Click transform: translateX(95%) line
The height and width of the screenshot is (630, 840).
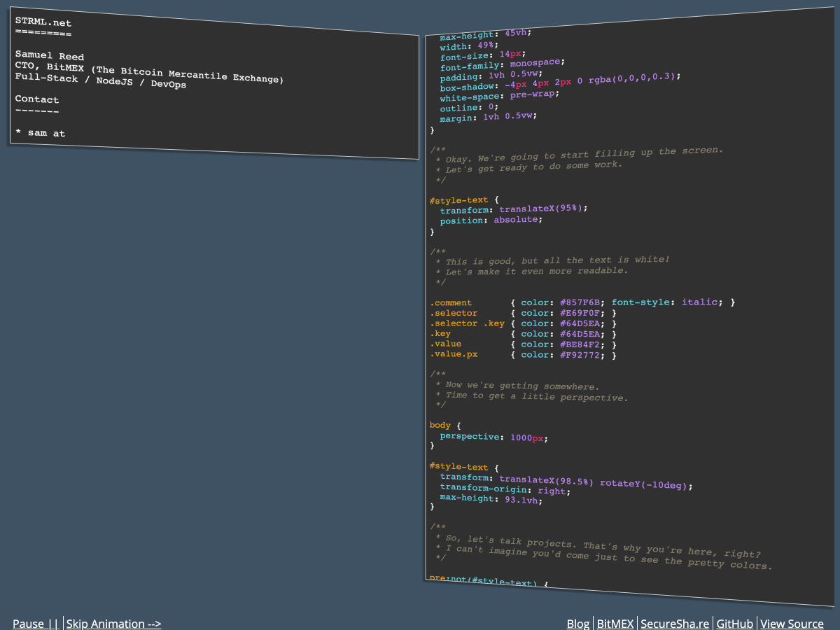514,209
